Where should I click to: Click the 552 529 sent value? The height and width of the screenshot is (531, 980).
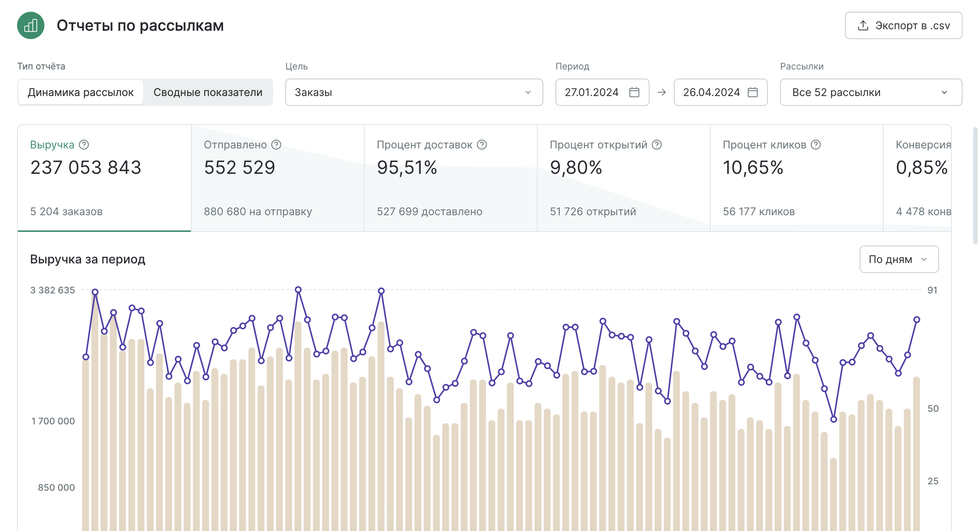click(240, 167)
